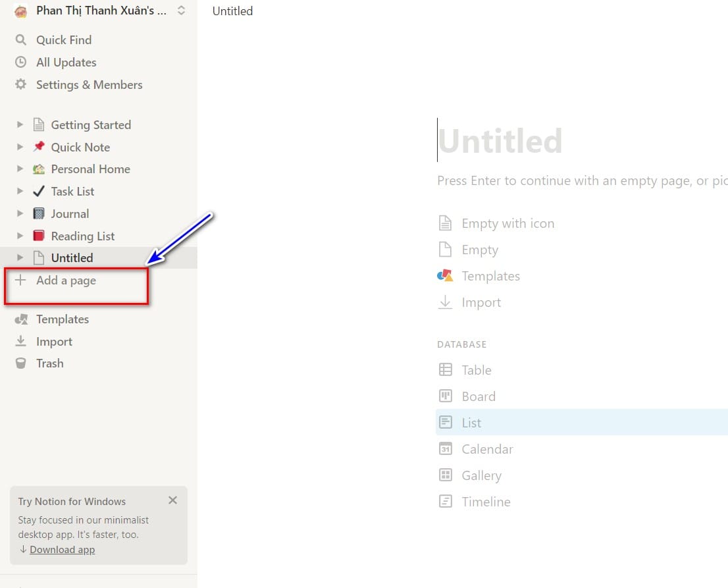Viewport: 728px width, 588px height.
Task: Select the Untitled page in sidebar
Action: point(72,257)
